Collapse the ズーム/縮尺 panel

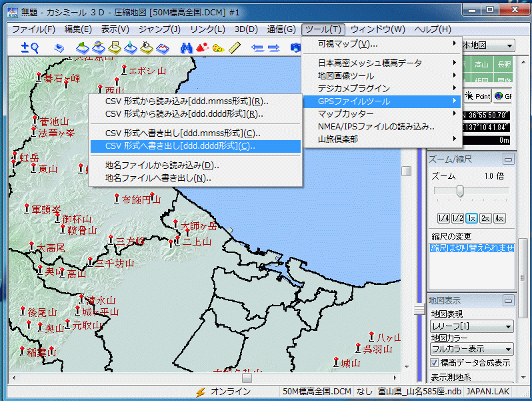(508, 159)
